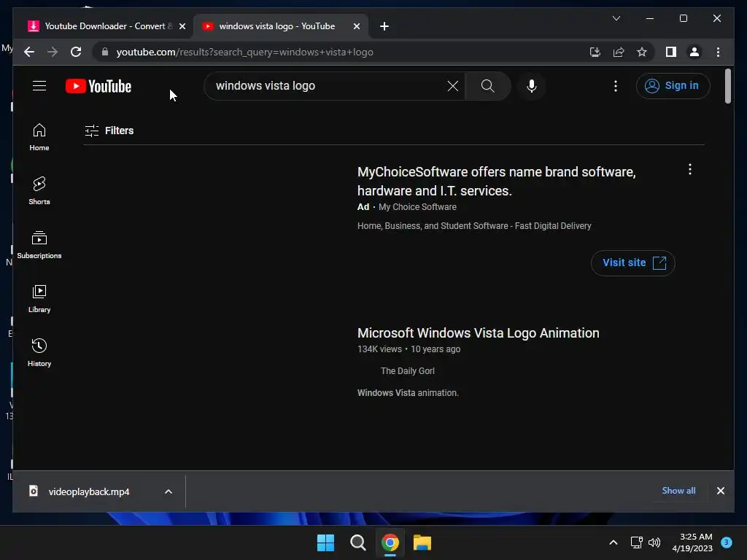Reload the page
This screenshot has height=560, width=747.
click(x=76, y=52)
